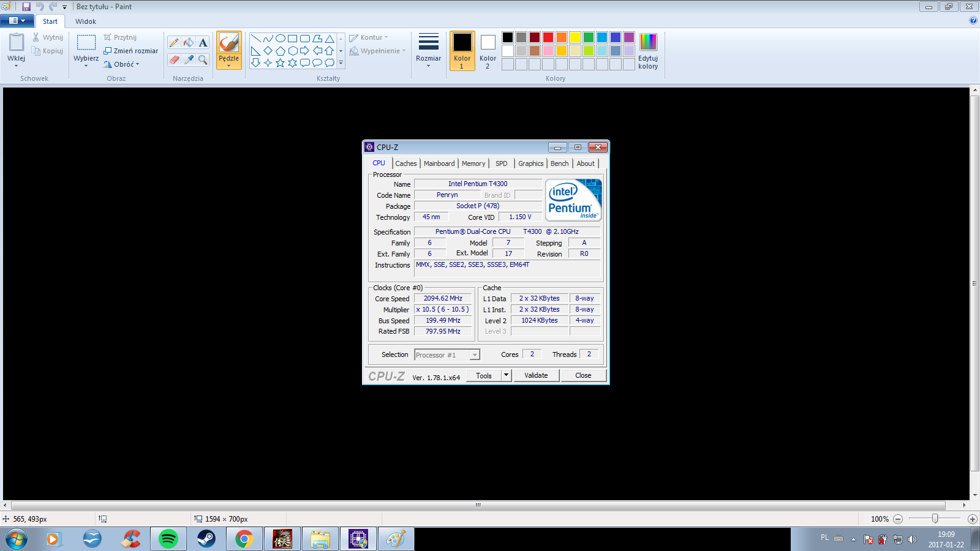The width and height of the screenshot is (980, 551).
Task: Paste using the Wklej button
Action: 17,43
